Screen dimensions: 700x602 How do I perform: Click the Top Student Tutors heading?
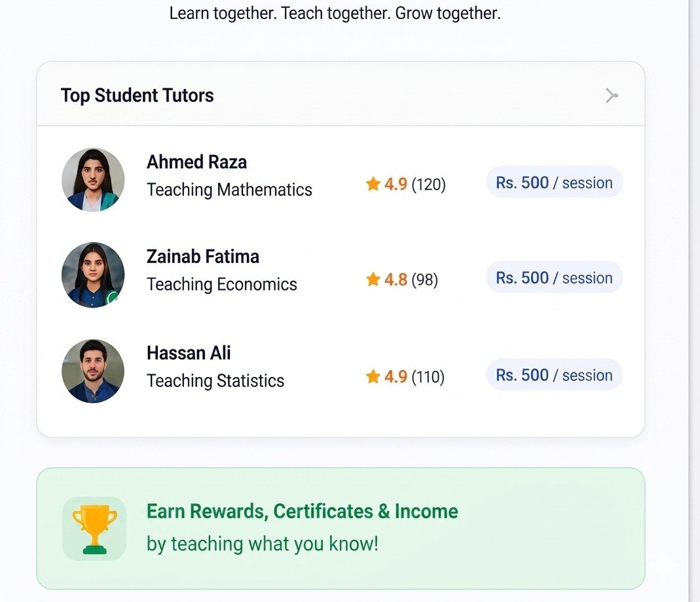point(137,96)
